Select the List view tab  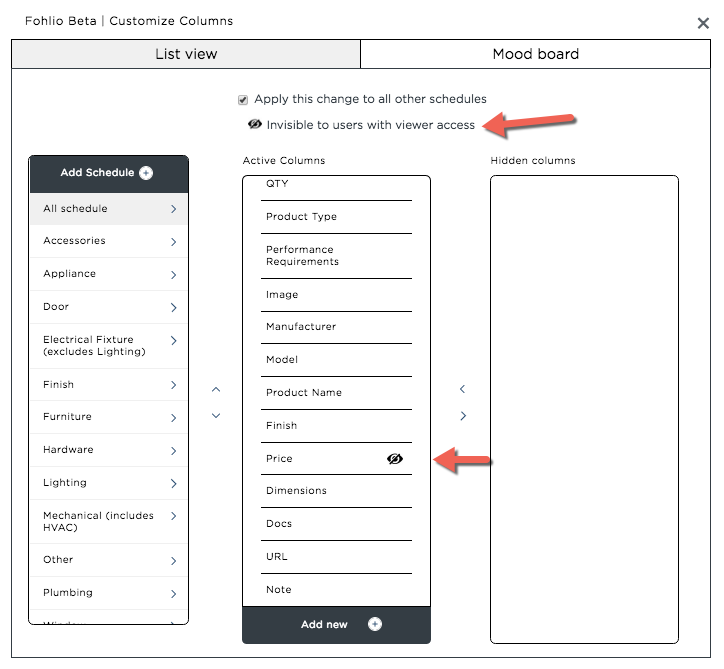(x=186, y=54)
